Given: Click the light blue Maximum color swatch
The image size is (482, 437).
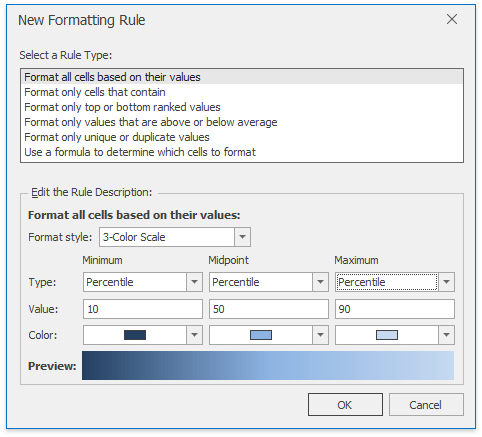Looking at the screenshot, I should pos(387,335).
